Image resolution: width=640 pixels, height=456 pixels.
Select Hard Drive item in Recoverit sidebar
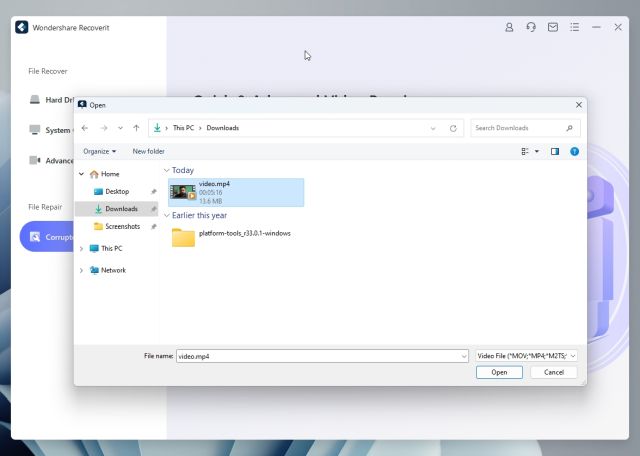51,100
